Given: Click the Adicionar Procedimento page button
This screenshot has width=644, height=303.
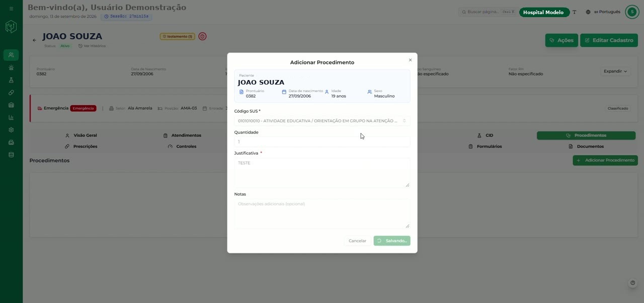Looking at the screenshot, I should (605, 161).
